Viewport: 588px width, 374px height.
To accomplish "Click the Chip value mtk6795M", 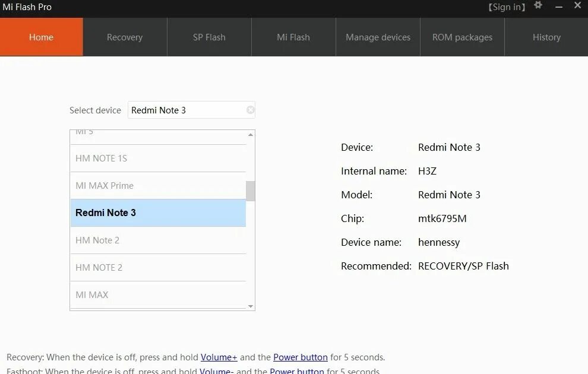I will point(442,218).
